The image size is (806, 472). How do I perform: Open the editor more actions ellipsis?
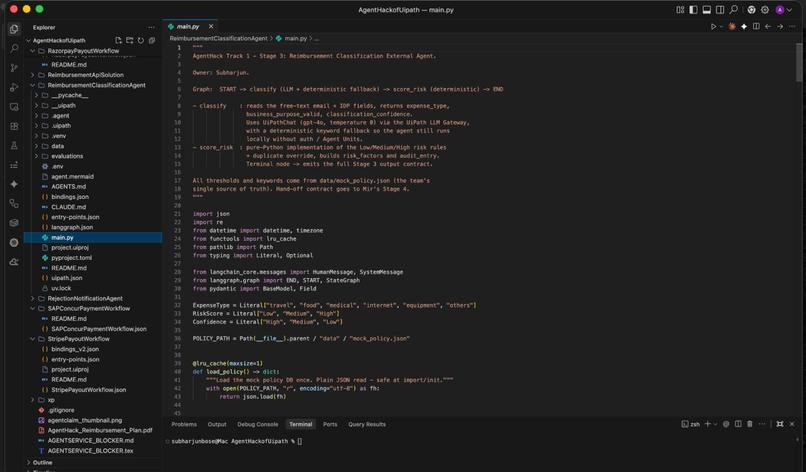(792, 26)
